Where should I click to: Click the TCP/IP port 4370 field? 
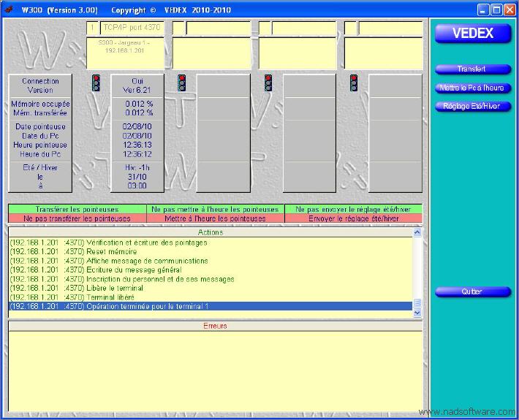pos(132,28)
